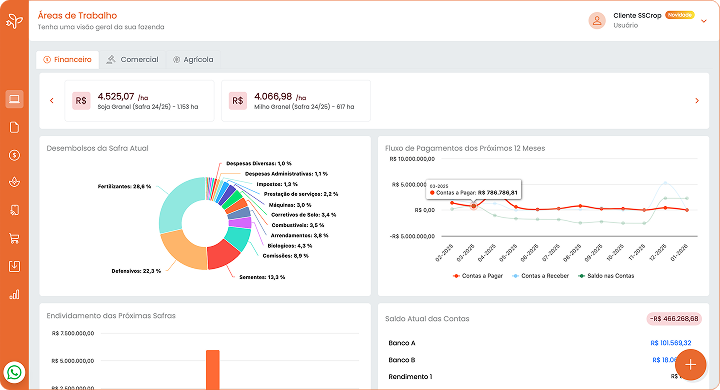
Task: Click Saldo Atual das Contas heading
Action: (427, 319)
